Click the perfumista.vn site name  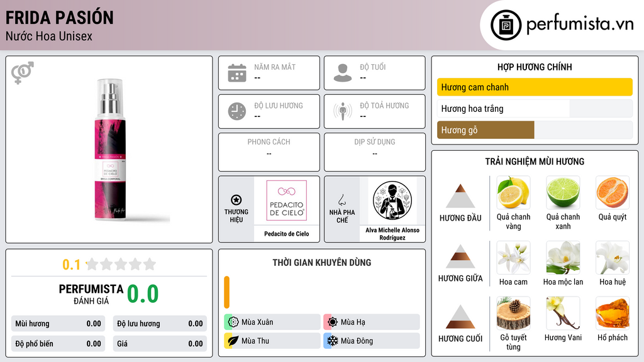(580, 25)
